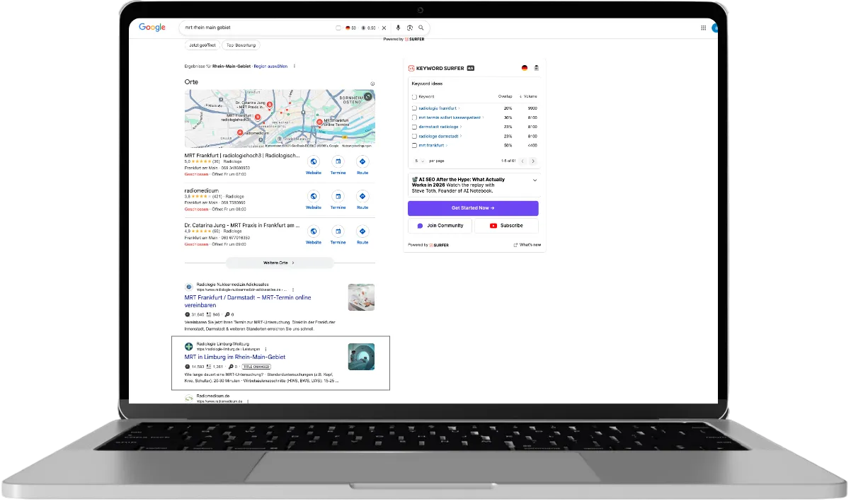Open the Google apps grid
This screenshot has width=851, height=504.
point(703,28)
